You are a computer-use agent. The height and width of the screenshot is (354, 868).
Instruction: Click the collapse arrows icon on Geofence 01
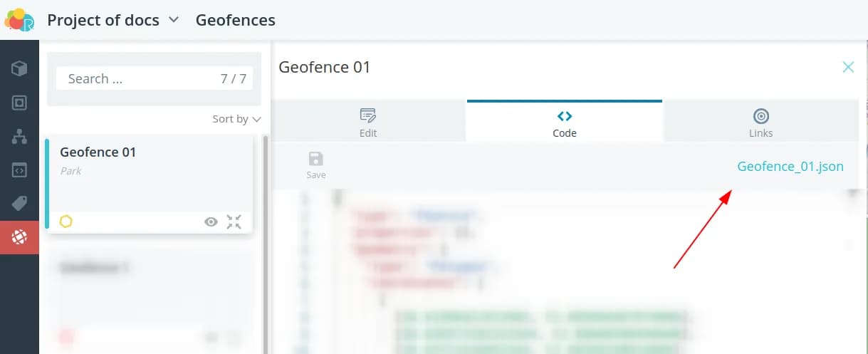(x=234, y=222)
